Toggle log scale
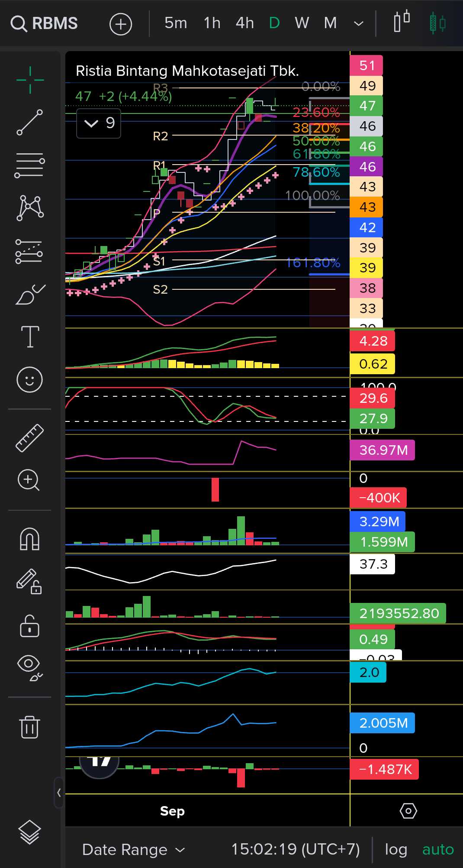 (x=396, y=850)
